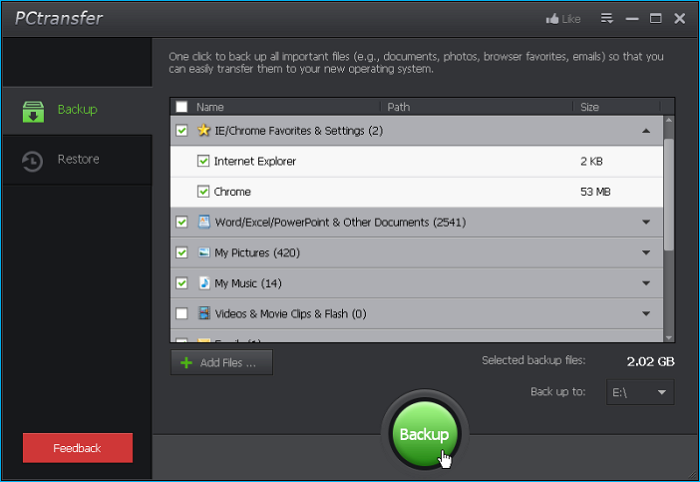Toggle the select-all checkbox in header

point(181,106)
